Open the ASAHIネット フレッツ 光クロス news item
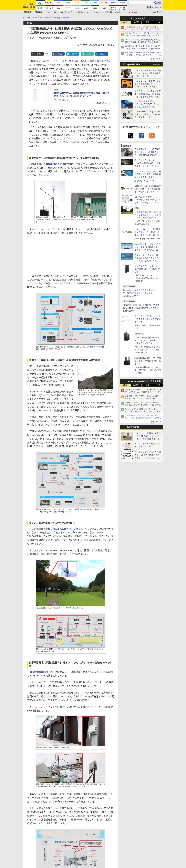Viewport: 186px width, 868px height. click(x=147, y=247)
